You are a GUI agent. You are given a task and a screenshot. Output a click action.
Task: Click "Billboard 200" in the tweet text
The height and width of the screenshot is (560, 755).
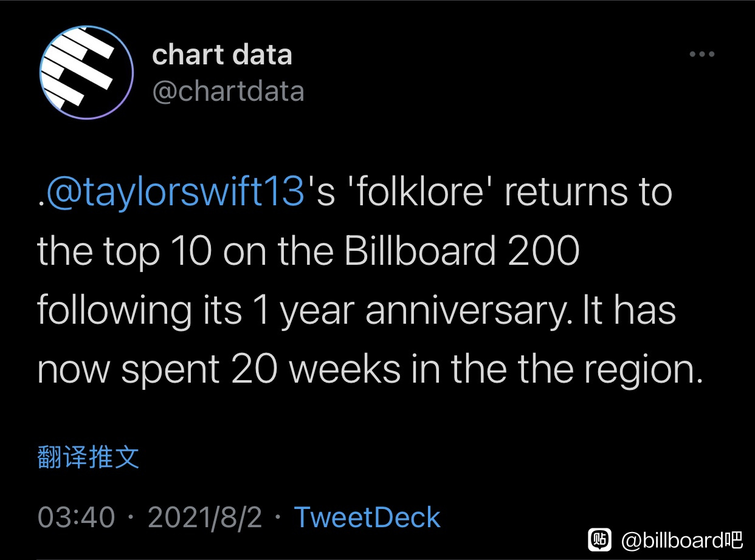click(462, 251)
